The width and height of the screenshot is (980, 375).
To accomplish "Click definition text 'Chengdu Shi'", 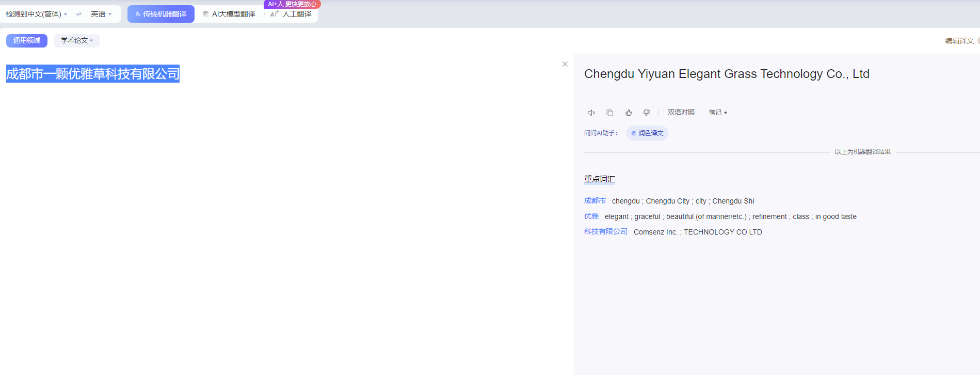I will [733, 201].
